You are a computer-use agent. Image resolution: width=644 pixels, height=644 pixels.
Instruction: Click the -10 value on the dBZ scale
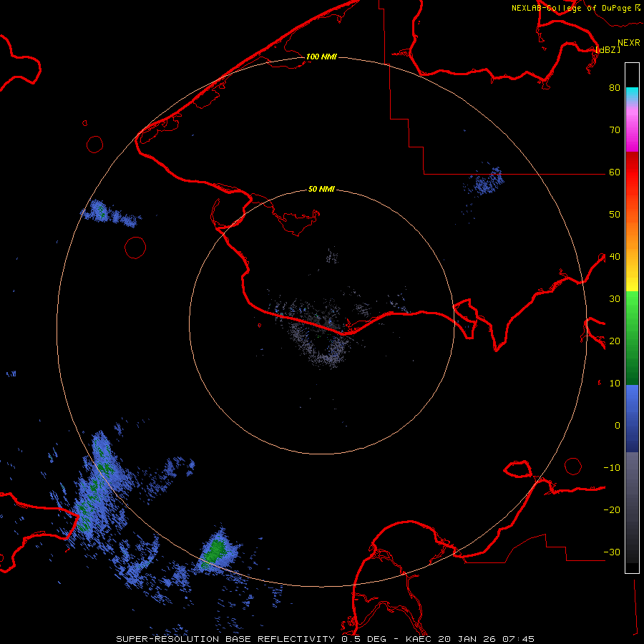(612, 468)
